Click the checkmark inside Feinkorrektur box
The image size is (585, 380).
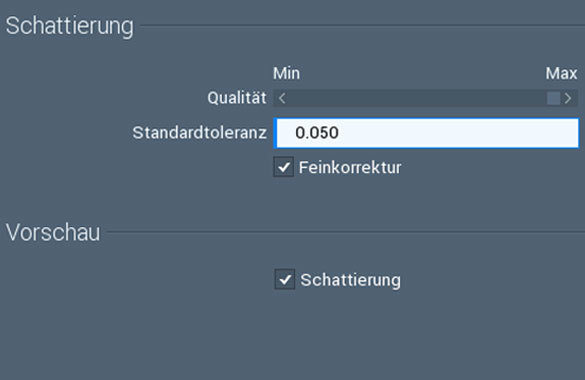pyautogui.click(x=284, y=167)
